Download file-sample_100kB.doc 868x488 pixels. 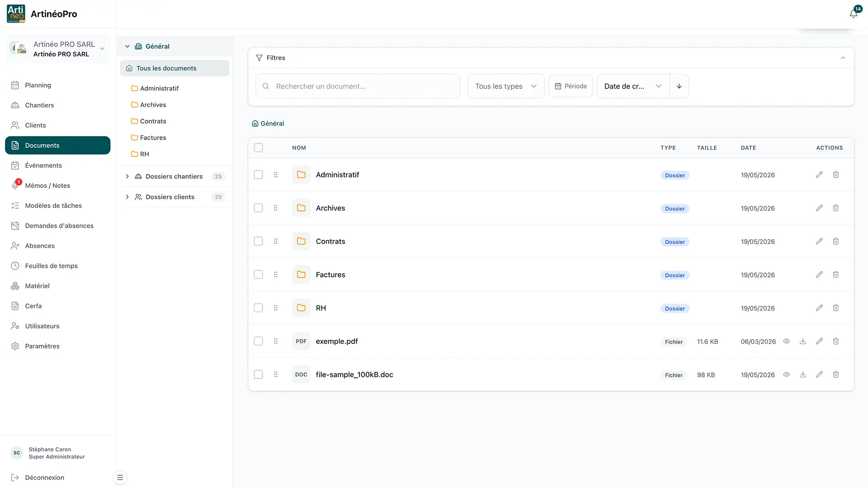[803, 375]
